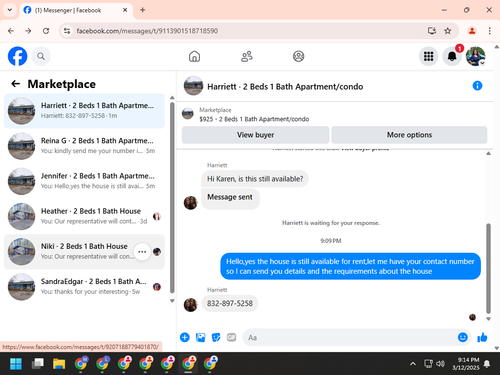Open the Heather 2 Beds 1 Bath House chat
Image resolution: width=500 pixels, height=375 pixels.
click(84, 216)
